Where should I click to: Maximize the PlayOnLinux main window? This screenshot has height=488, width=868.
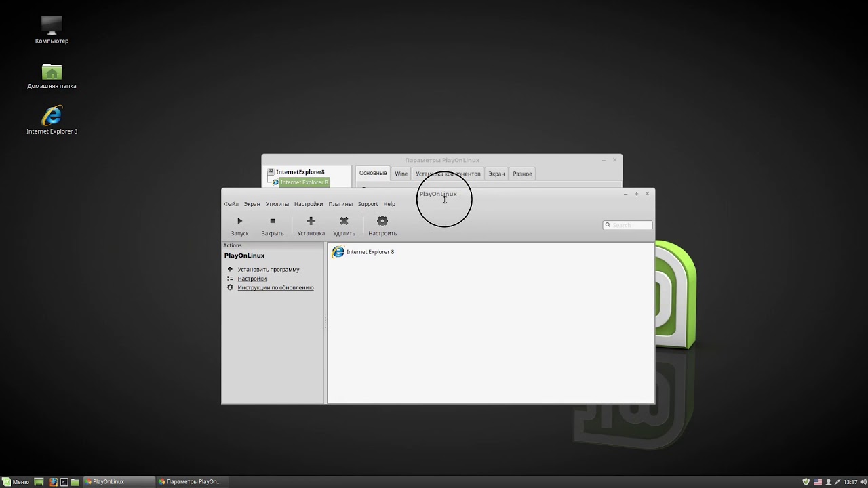pyautogui.click(x=636, y=194)
